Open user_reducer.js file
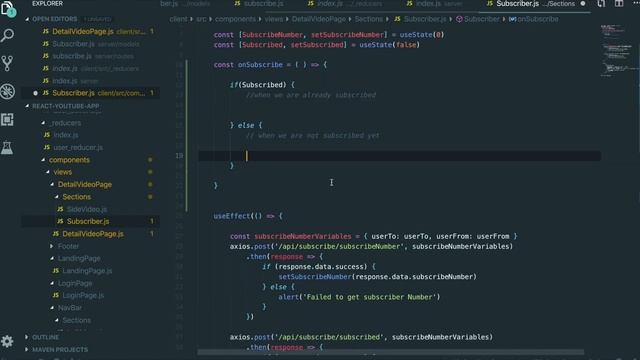640x360 pixels. 78,147
